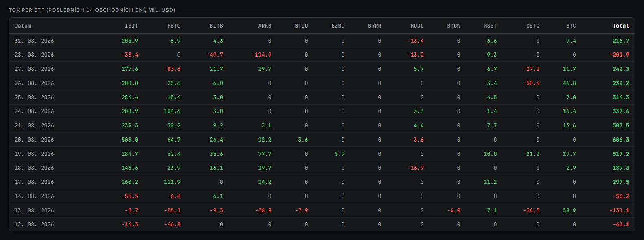Click the Datum column header

(23, 26)
